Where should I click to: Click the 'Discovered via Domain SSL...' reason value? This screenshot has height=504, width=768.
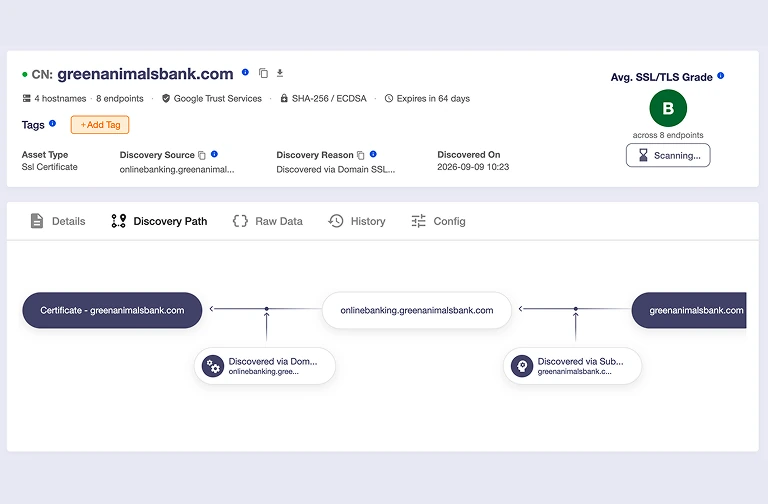[336, 169]
